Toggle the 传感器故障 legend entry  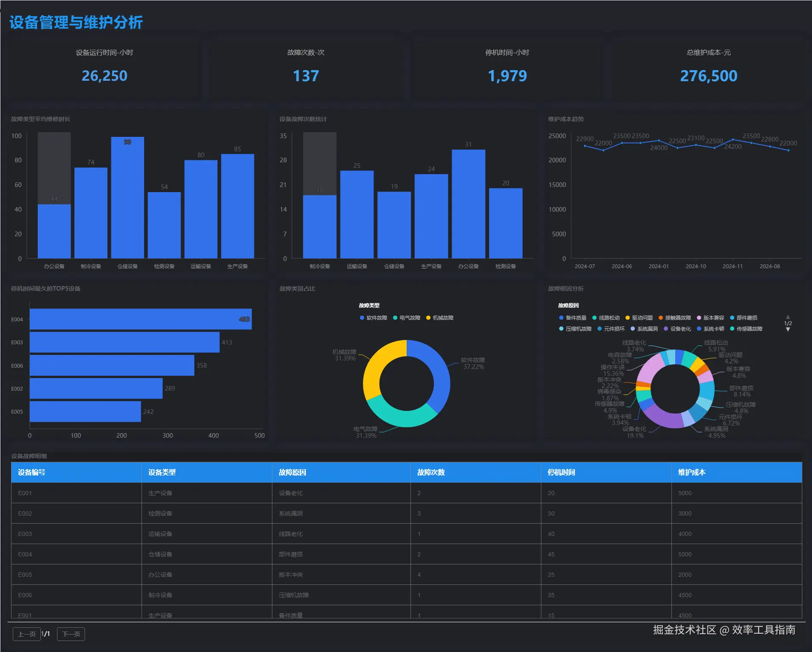tap(746, 329)
